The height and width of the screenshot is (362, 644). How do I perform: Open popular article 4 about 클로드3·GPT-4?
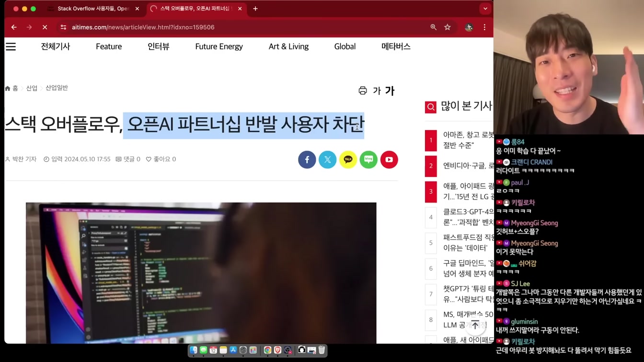[468, 217]
